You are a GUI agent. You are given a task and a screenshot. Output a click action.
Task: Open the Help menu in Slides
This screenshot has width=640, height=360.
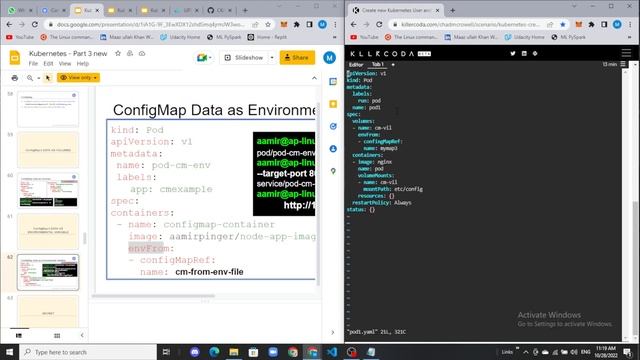(x=83, y=64)
